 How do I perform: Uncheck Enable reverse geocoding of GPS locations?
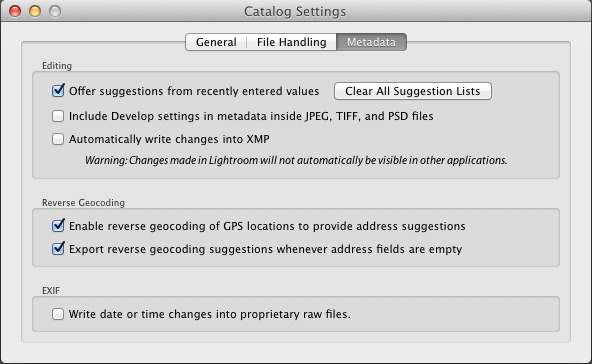pyautogui.click(x=58, y=226)
